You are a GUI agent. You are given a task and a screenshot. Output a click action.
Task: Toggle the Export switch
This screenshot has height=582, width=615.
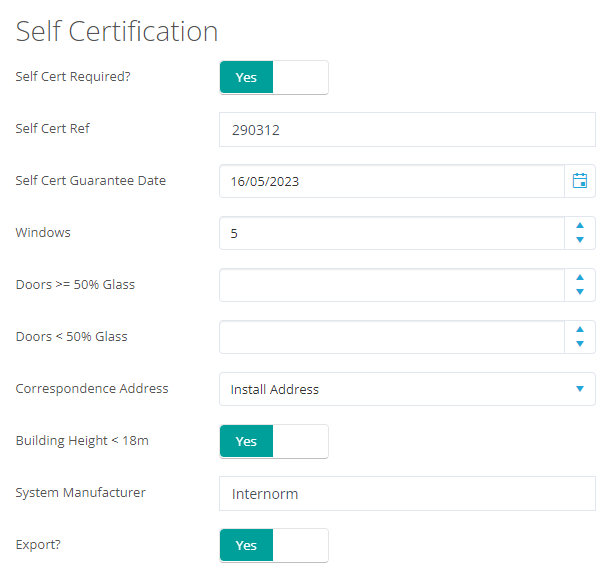[x=274, y=545]
